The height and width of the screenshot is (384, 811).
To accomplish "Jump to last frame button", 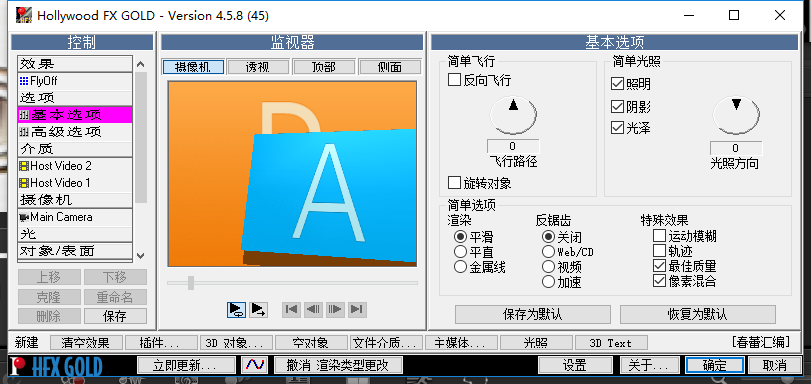I will point(356,309).
